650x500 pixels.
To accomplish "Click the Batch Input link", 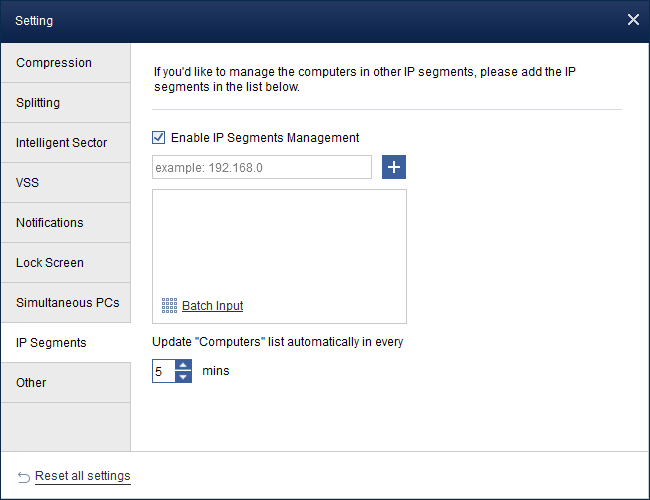I will tap(212, 306).
